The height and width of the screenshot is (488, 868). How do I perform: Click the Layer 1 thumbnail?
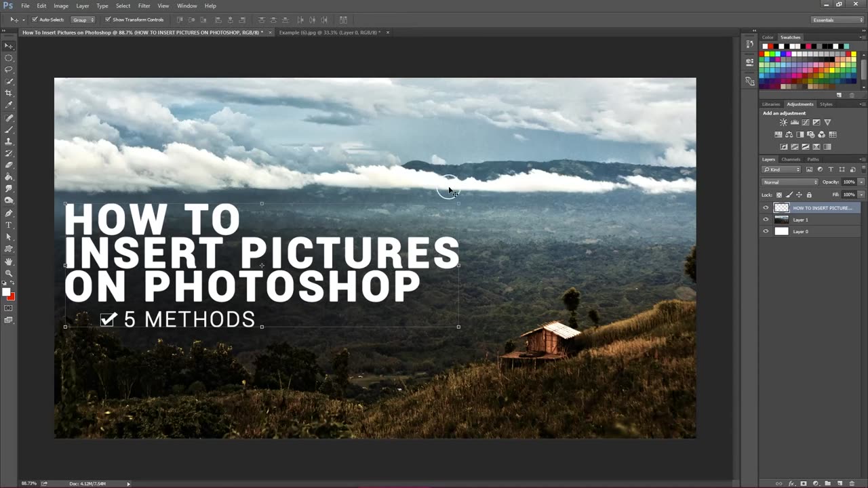(781, 220)
